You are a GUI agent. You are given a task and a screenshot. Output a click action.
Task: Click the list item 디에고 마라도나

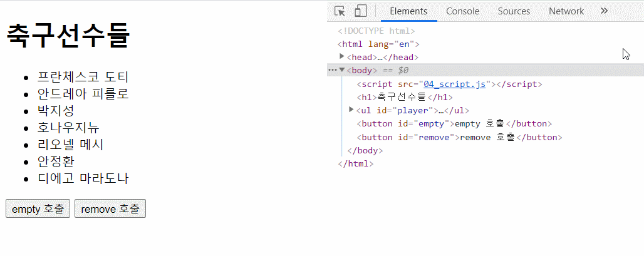(83, 178)
